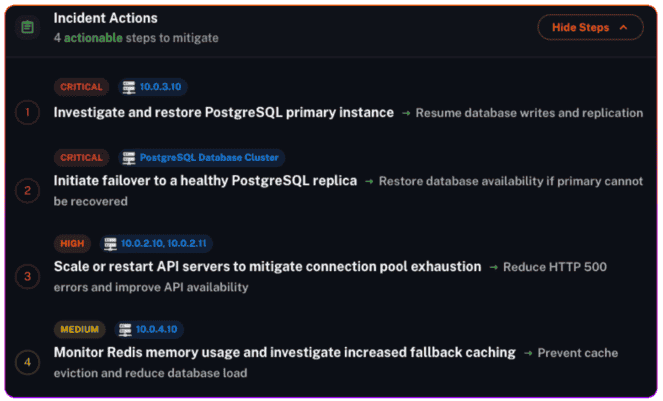This screenshot has height=401, width=663.
Task: Click the MEDIUM severity badge
Action: click(x=79, y=330)
